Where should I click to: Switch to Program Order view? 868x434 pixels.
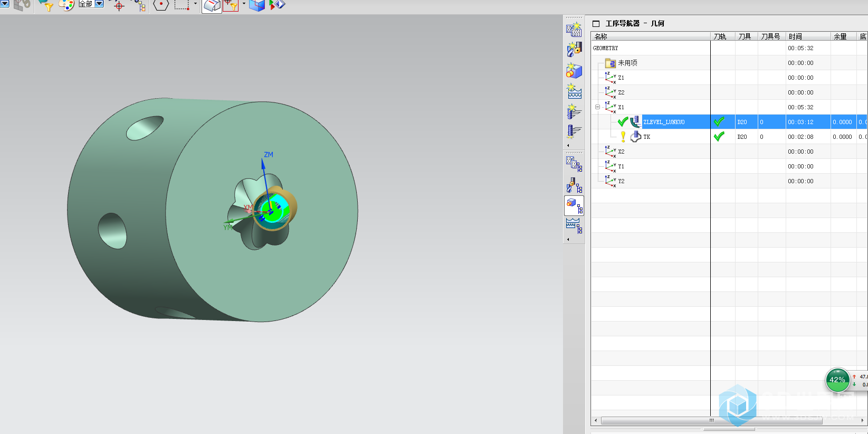click(x=574, y=164)
